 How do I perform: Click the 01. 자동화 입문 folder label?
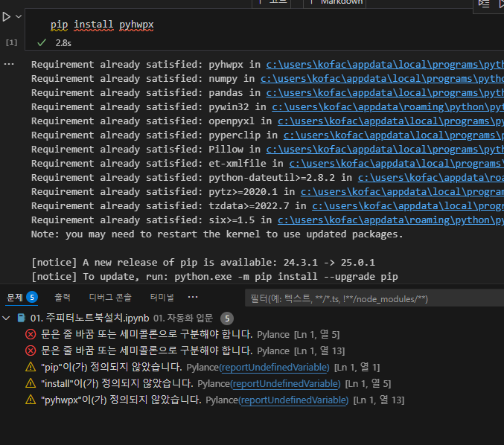tap(183, 318)
